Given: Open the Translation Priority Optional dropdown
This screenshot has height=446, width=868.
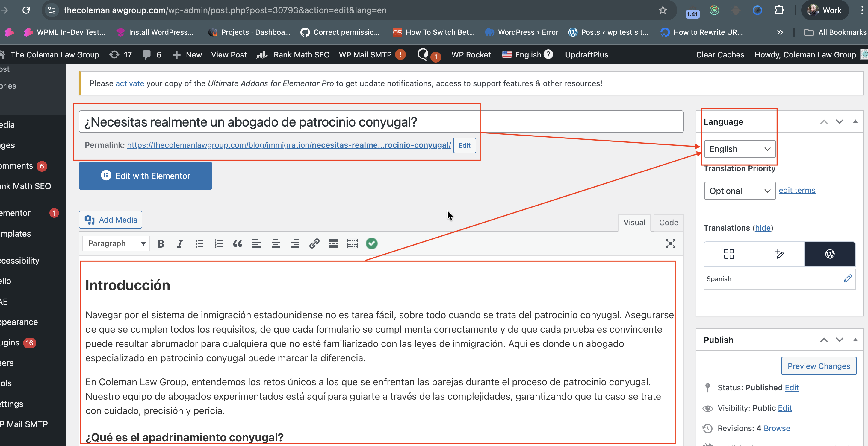Looking at the screenshot, I should click(739, 191).
